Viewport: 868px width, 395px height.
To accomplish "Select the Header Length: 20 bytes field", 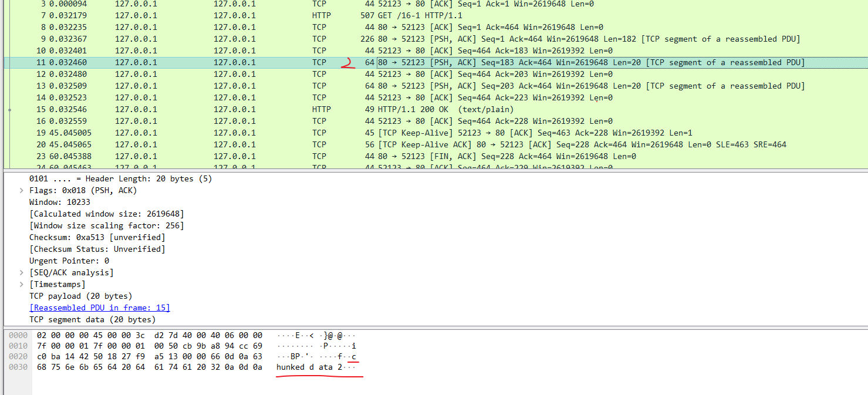I will 120,178.
